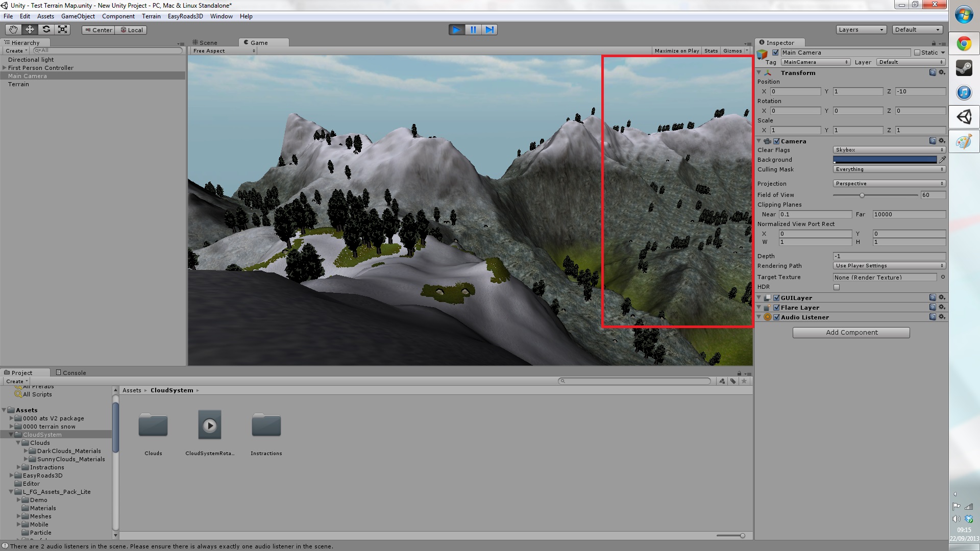The height and width of the screenshot is (551, 980).
Task: Click the Background color swatch
Action: tap(885, 160)
